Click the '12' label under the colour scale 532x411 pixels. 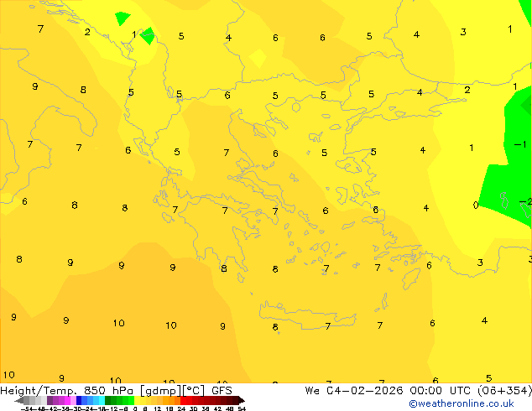[158, 408]
